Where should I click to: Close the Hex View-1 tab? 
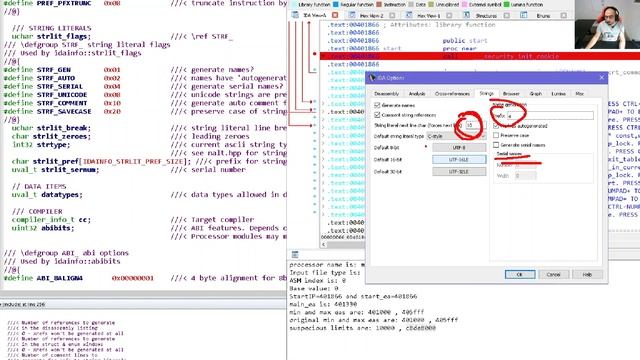click(x=449, y=16)
